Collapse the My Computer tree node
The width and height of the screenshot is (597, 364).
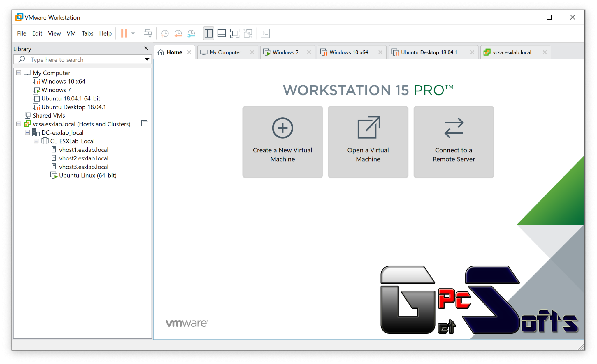click(x=19, y=73)
